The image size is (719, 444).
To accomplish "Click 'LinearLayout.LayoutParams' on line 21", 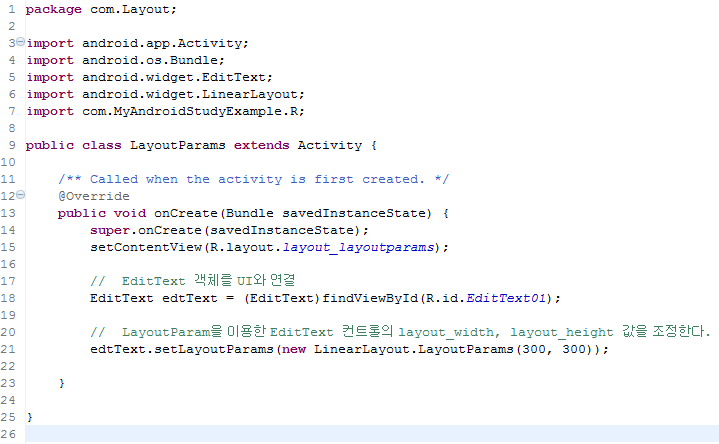I will pyautogui.click(x=413, y=349).
